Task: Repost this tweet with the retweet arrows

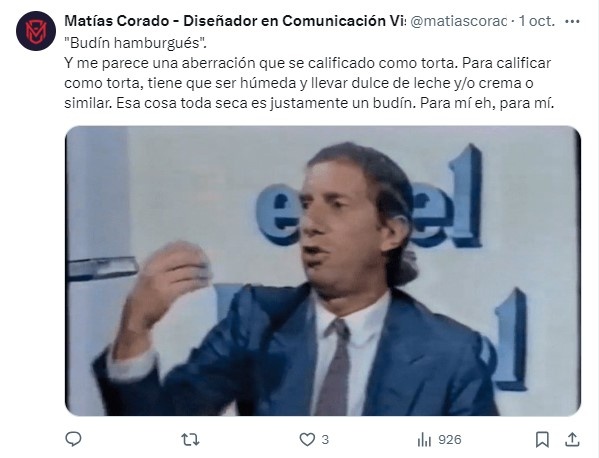Action: pos(190,440)
